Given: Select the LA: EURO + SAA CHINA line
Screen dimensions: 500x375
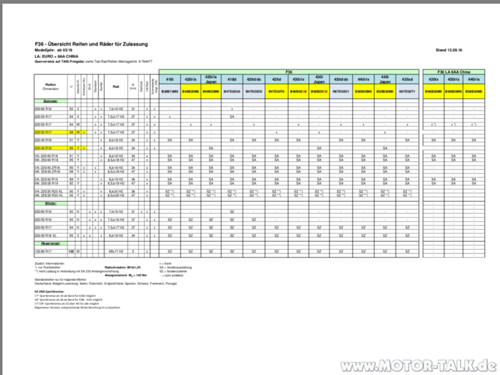Looking at the screenshot, I should point(56,56).
